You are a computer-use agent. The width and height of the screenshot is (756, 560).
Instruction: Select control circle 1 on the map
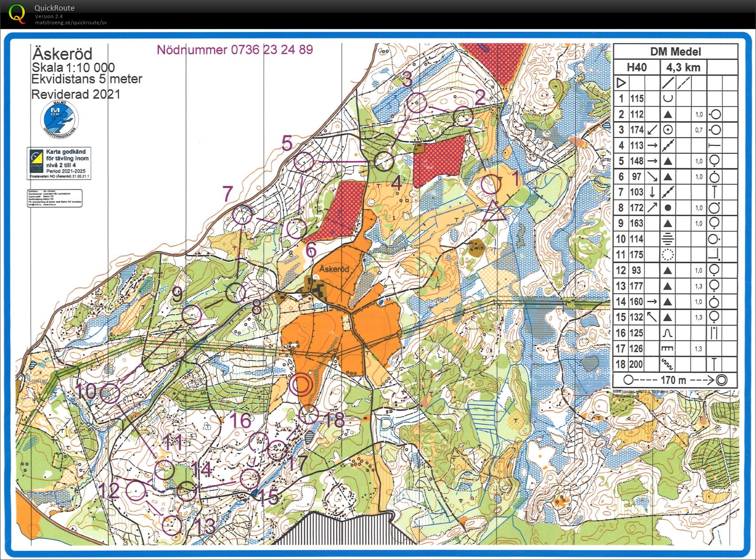click(491, 185)
